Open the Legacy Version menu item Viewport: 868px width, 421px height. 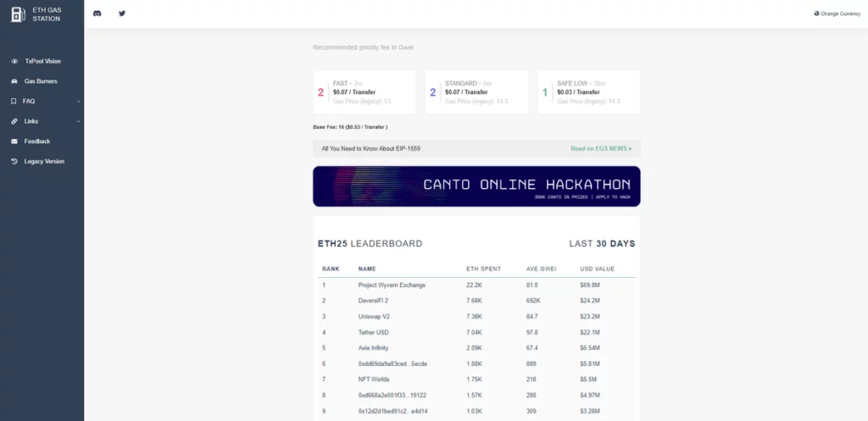(44, 161)
